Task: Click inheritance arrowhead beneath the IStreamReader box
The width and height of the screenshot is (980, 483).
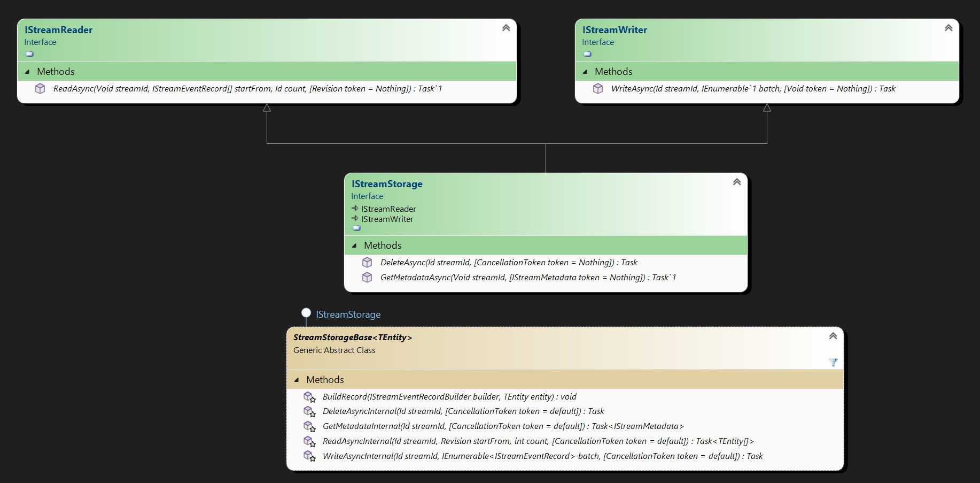Action: click(x=267, y=108)
